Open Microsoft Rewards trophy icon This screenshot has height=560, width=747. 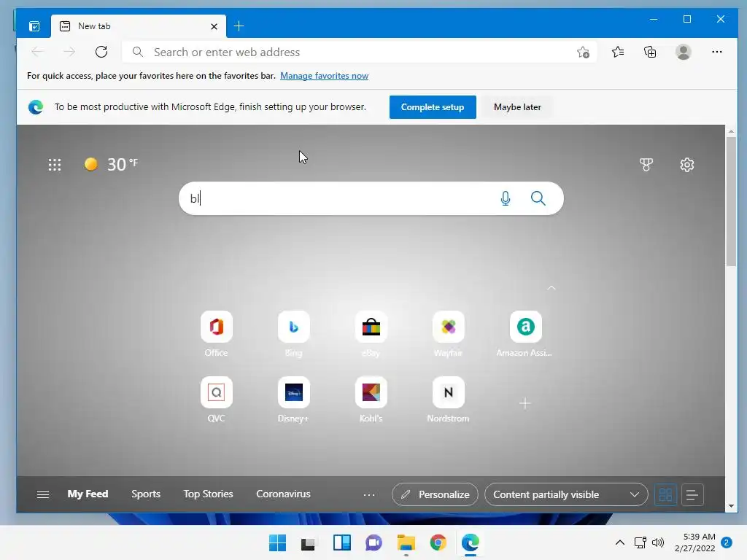tap(646, 165)
